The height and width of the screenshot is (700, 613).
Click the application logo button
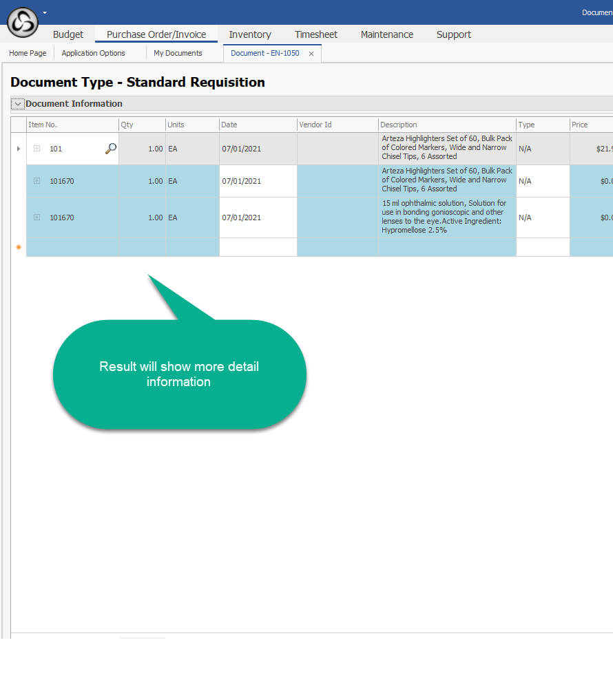(22, 22)
